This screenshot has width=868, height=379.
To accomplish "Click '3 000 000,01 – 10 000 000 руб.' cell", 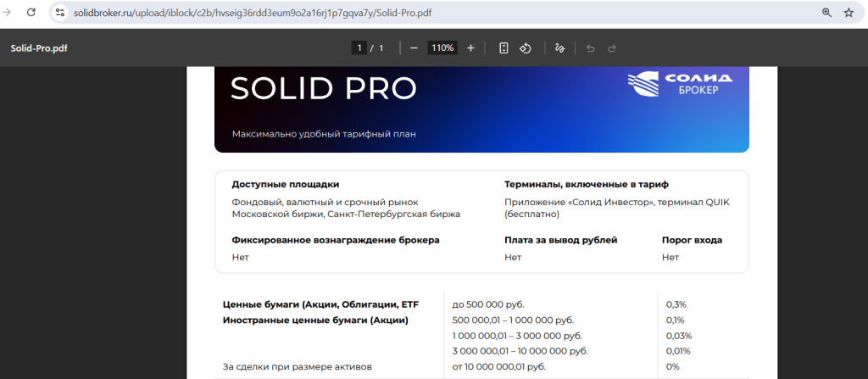I will tap(520, 351).
